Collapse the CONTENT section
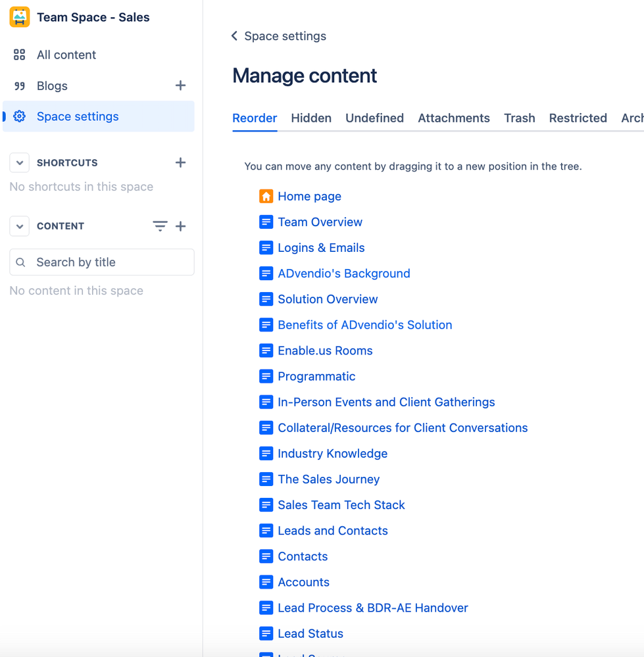This screenshot has height=657, width=644. (x=19, y=226)
